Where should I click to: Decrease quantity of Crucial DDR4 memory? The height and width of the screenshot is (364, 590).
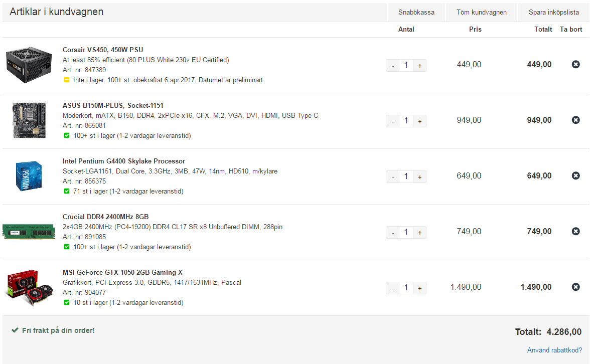coord(392,233)
